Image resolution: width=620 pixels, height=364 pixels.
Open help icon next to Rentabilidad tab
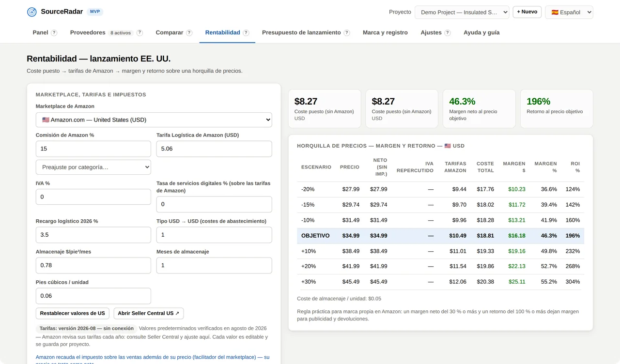246,33
